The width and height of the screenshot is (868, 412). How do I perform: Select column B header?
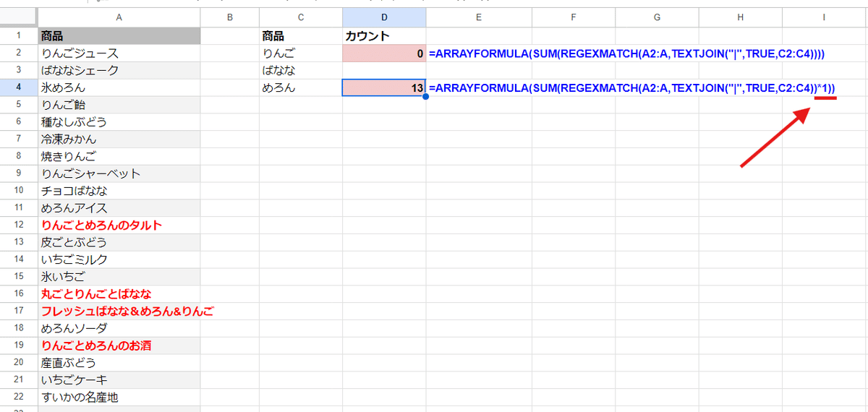[230, 17]
